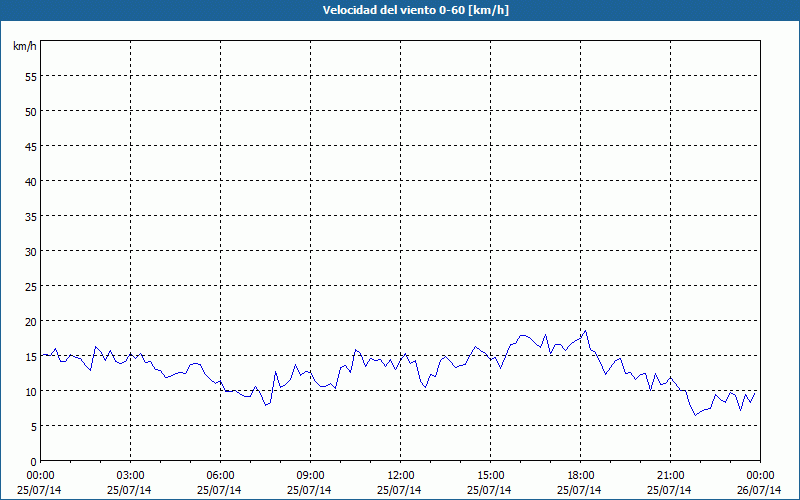800x500 pixels.
Task: Click the 03:00 time label
Action: tap(131, 476)
